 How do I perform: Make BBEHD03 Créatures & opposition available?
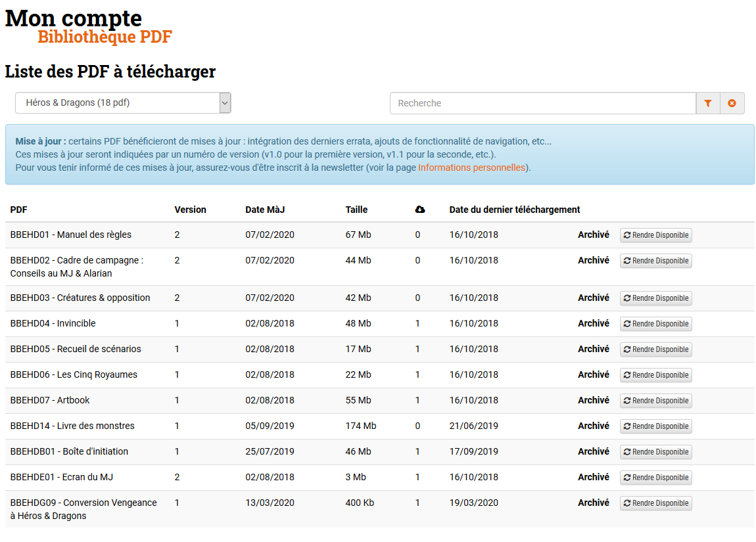click(655, 298)
